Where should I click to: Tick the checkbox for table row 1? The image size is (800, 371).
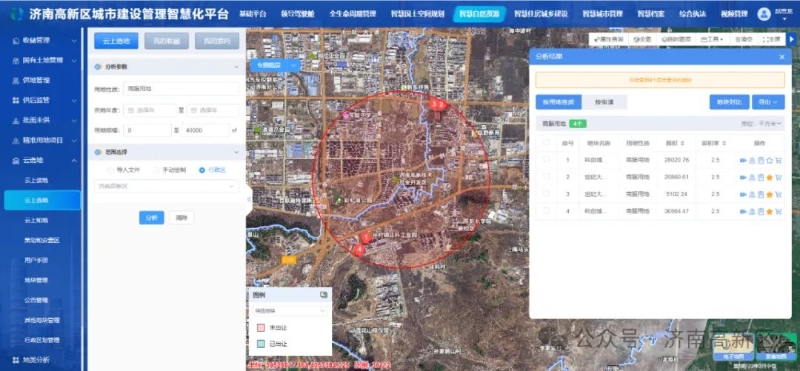pyautogui.click(x=546, y=160)
